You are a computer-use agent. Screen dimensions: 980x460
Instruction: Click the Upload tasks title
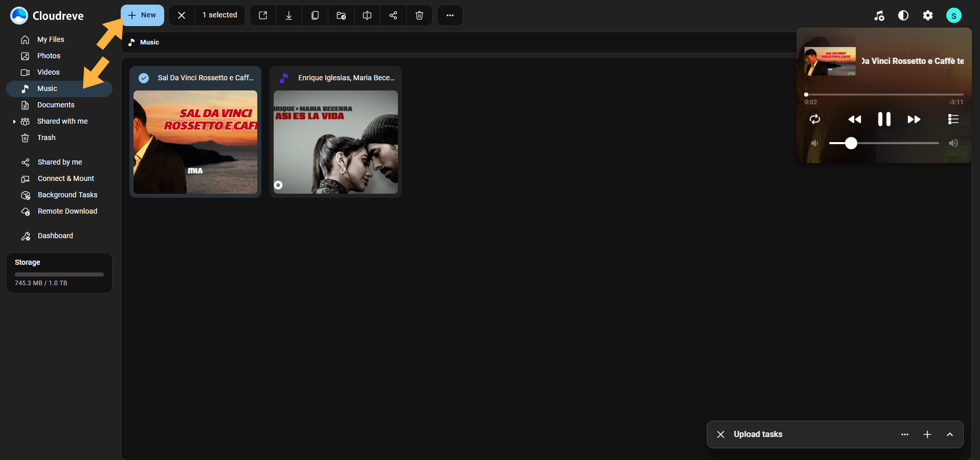tap(758, 434)
